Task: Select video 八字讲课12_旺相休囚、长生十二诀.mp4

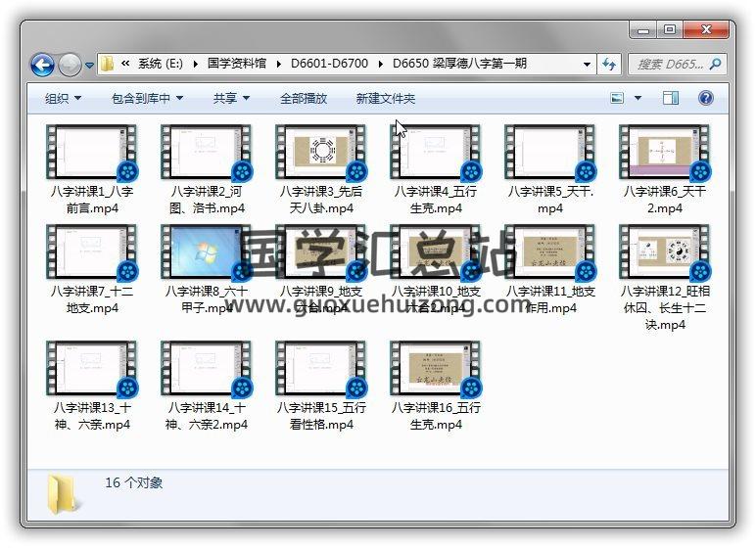Action: [664, 278]
